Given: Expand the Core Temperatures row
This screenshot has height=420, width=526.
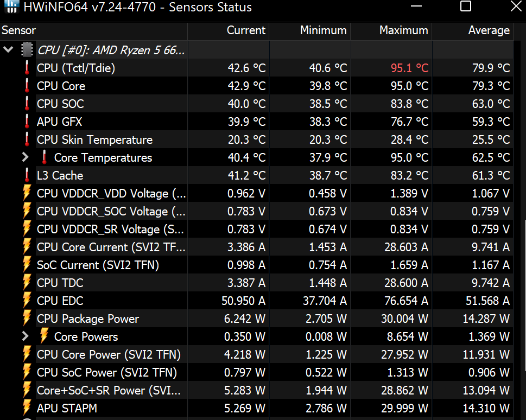Looking at the screenshot, I should tap(25, 157).
